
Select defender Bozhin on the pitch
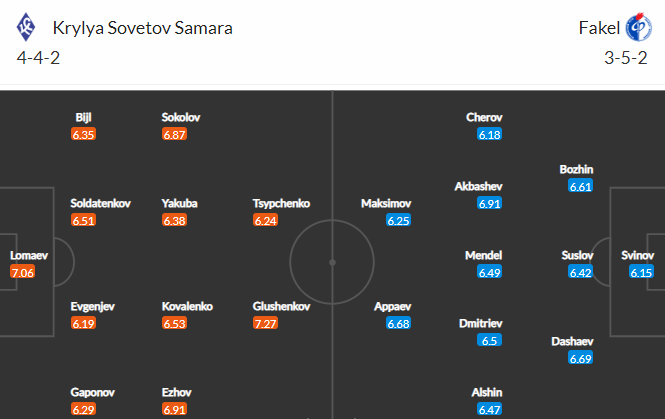(576, 170)
